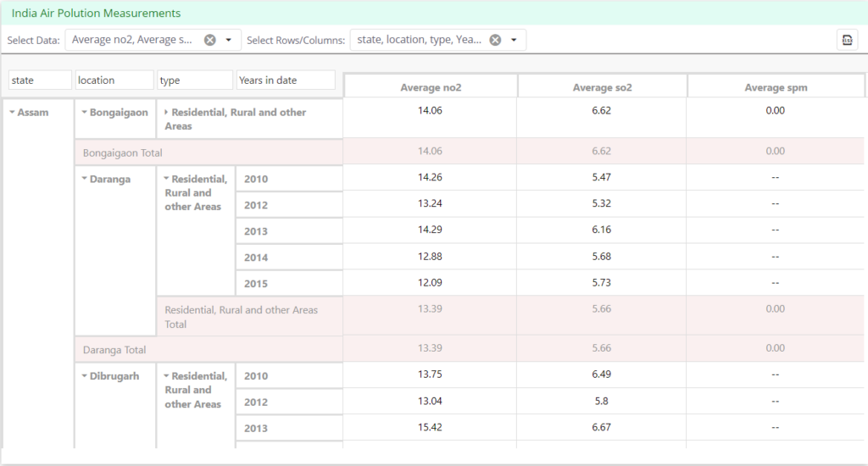
Task: Open the Select Data dropdown arrow
Action: pos(229,40)
